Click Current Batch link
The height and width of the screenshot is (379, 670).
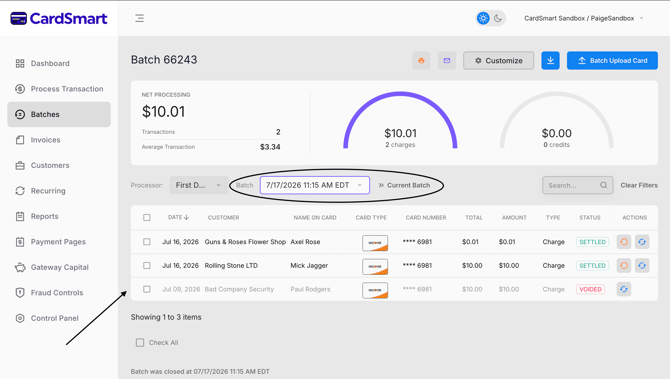[404, 185]
